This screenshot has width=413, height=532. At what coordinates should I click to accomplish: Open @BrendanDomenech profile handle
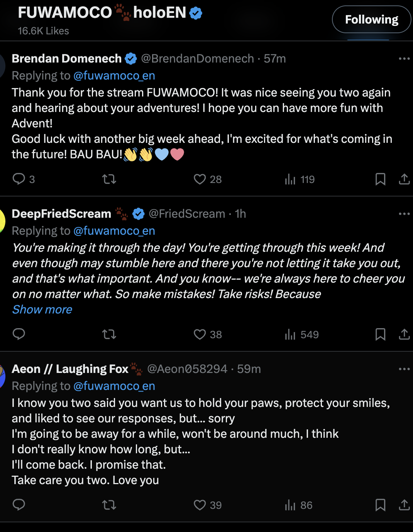pyautogui.click(x=197, y=59)
